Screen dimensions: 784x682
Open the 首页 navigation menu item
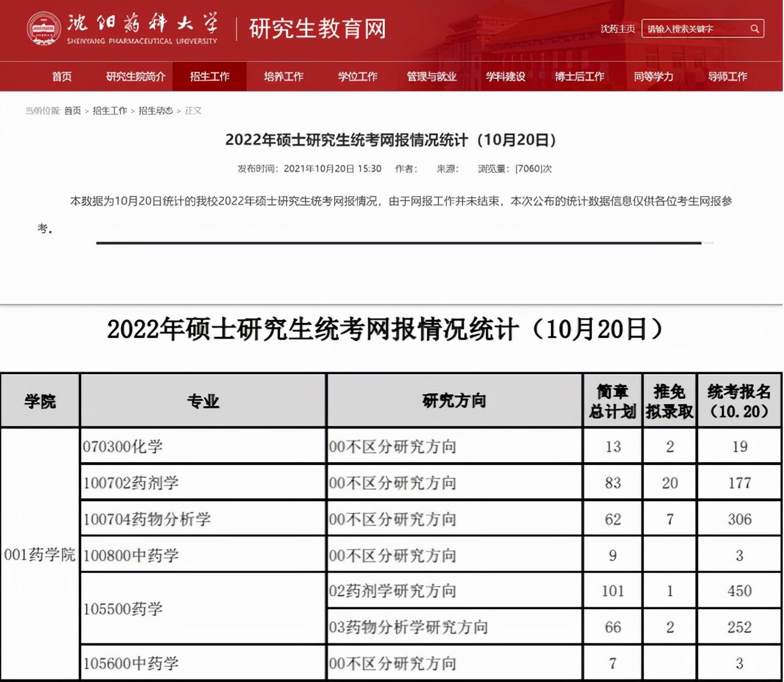pyautogui.click(x=61, y=77)
